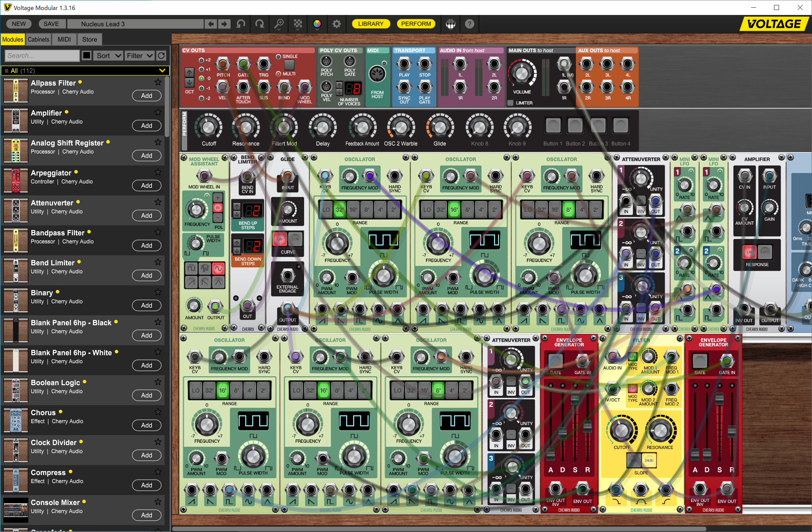This screenshot has width=812, height=532.
Task: Load the next preset with right arrow
Action: pos(224,24)
